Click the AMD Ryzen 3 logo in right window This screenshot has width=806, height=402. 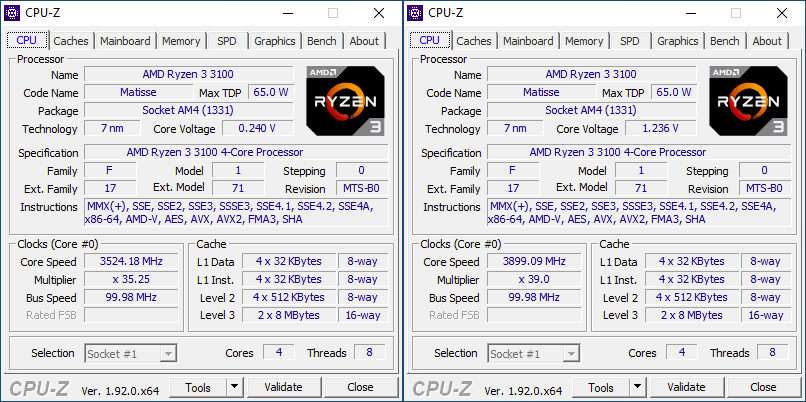point(748,102)
